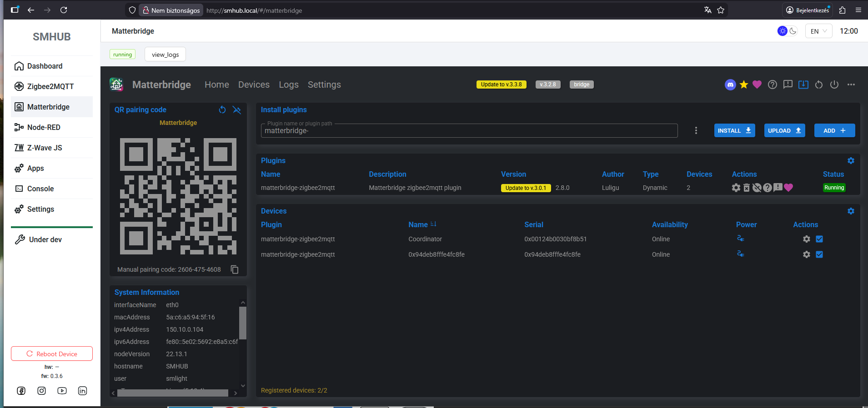Remove the zigbee2mqtt plugin with trash icon

(x=747, y=188)
